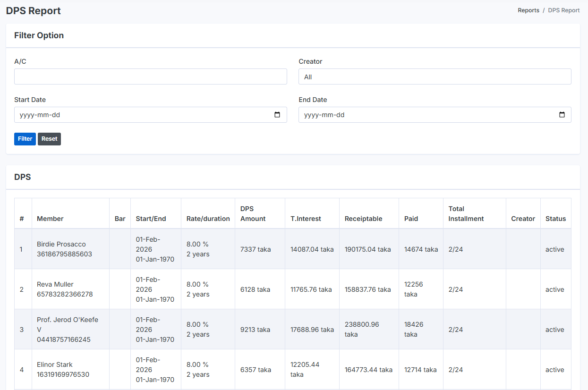Viewport: 588px width, 390px height.
Task: Click receiptable 158837.76 taka
Action: tap(367, 289)
